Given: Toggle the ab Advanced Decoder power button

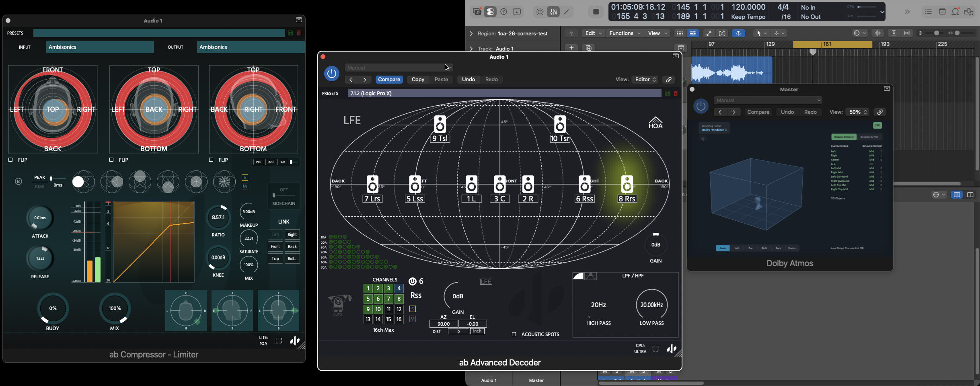Looking at the screenshot, I should tap(332, 74).
